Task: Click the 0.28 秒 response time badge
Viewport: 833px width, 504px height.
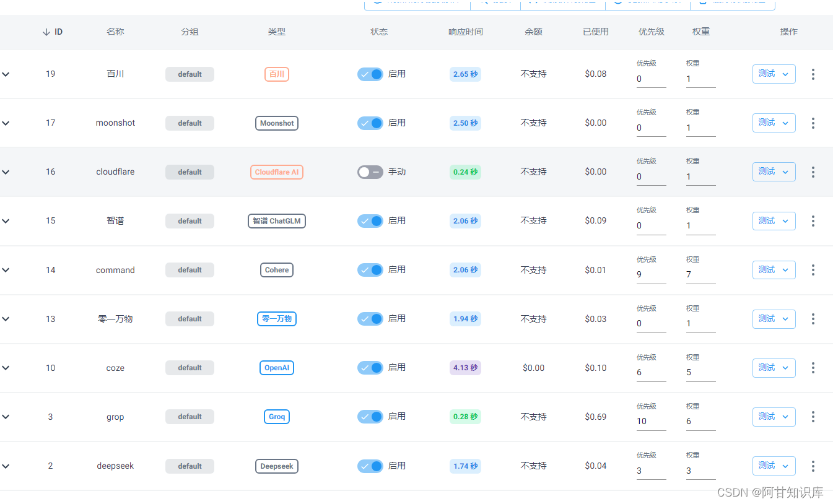Action: pos(465,417)
